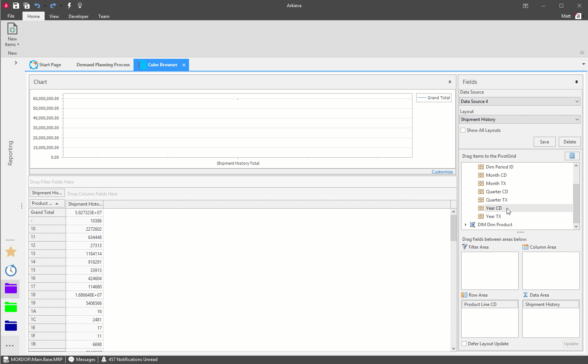Image resolution: width=588 pixels, height=364 pixels.
Task: Switch to the View ribbon tab
Action: (x=54, y=16)
